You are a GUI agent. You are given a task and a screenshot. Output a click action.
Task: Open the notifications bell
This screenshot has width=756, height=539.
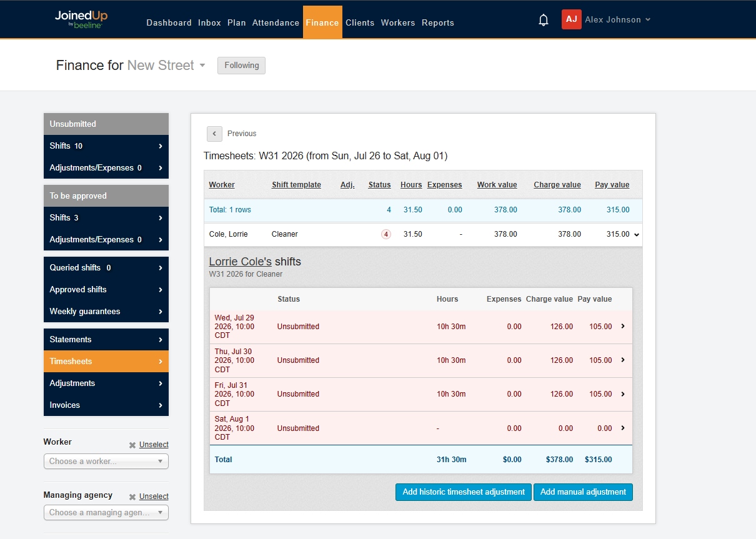click(x=544, y=20)
